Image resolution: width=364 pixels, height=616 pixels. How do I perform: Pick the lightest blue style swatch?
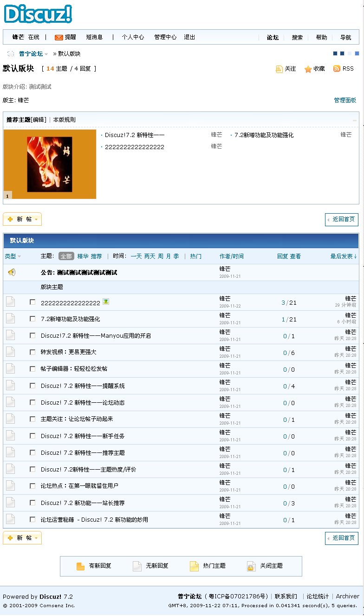(x=350, y=53)
